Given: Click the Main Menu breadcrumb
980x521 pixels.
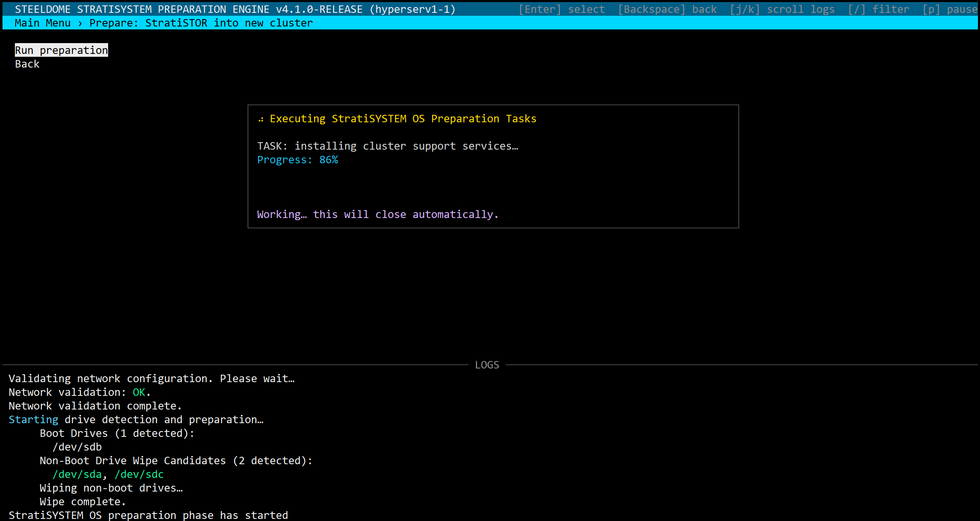Looking at the screenshot, I should click(x=43, y=23).
